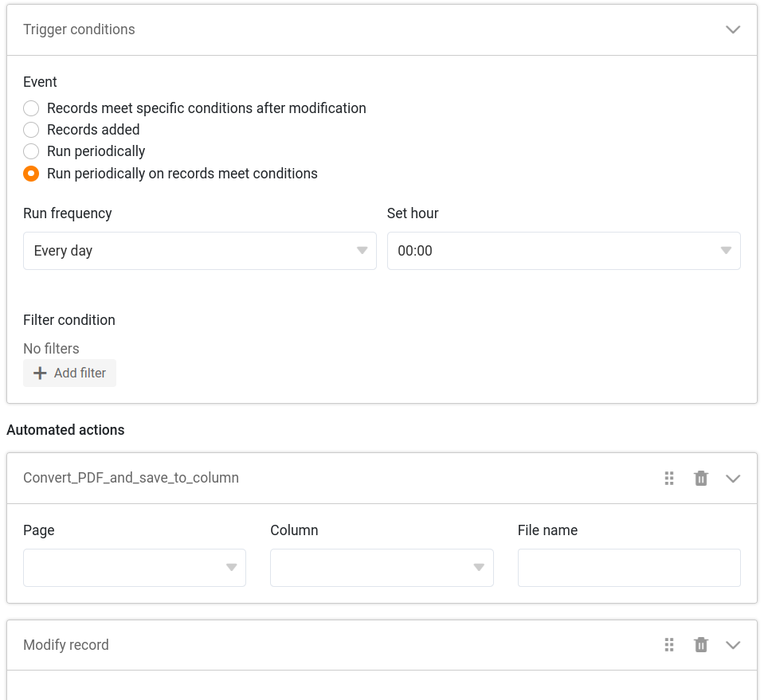This screenshot has height=700, width=768.
Task: Click the Modify record header title
Action: [x=66, y=645]
